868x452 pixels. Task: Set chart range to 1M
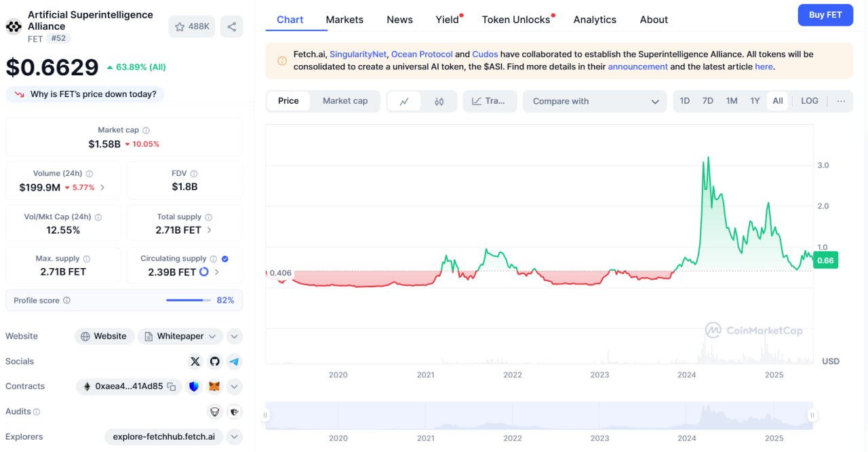pos(732,101)
